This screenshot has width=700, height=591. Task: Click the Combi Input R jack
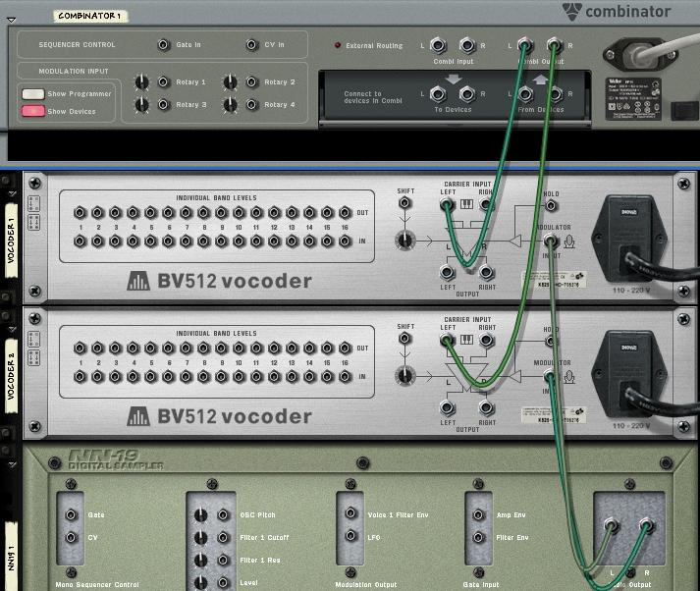467,45
